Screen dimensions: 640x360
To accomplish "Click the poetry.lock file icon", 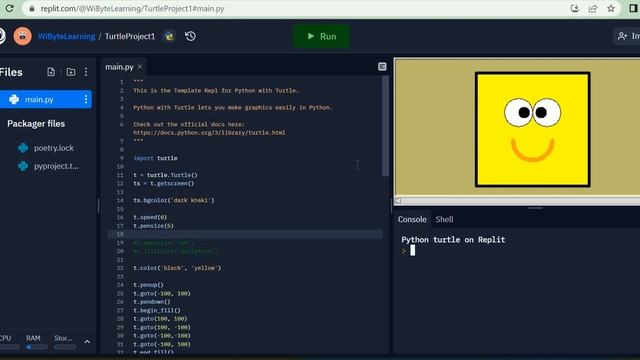I will coord(23,148).
